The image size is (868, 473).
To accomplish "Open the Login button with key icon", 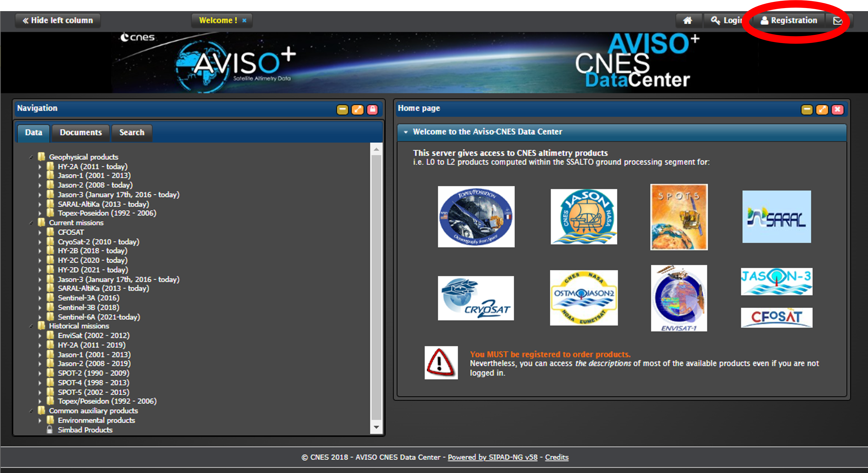I will click(x=727, y=21).
